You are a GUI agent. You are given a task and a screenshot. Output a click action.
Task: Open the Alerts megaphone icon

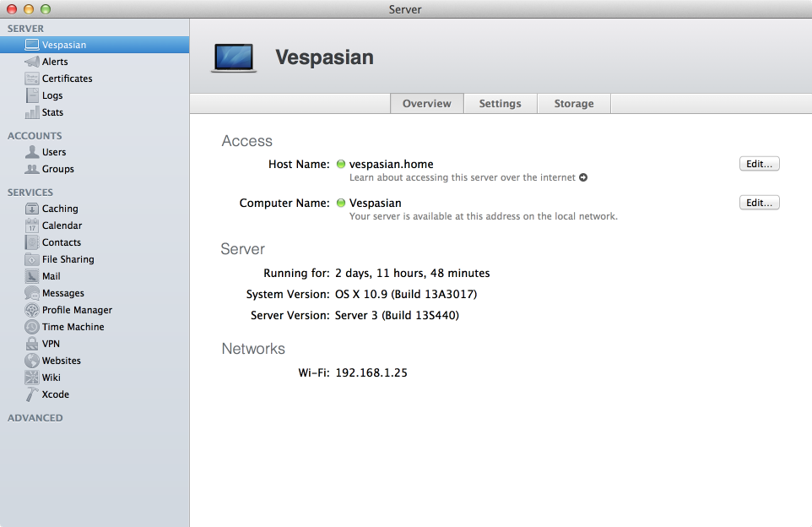click(31, 62)
